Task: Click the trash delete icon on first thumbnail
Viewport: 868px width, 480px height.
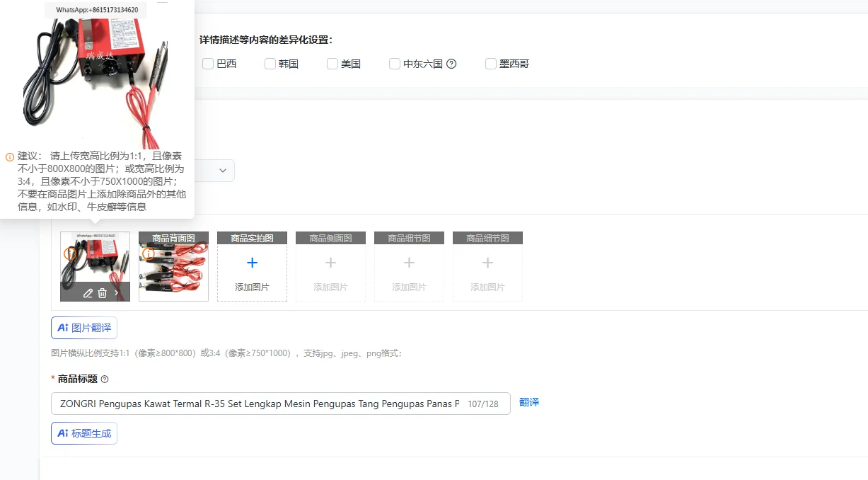Action: (x=103, y=292)
